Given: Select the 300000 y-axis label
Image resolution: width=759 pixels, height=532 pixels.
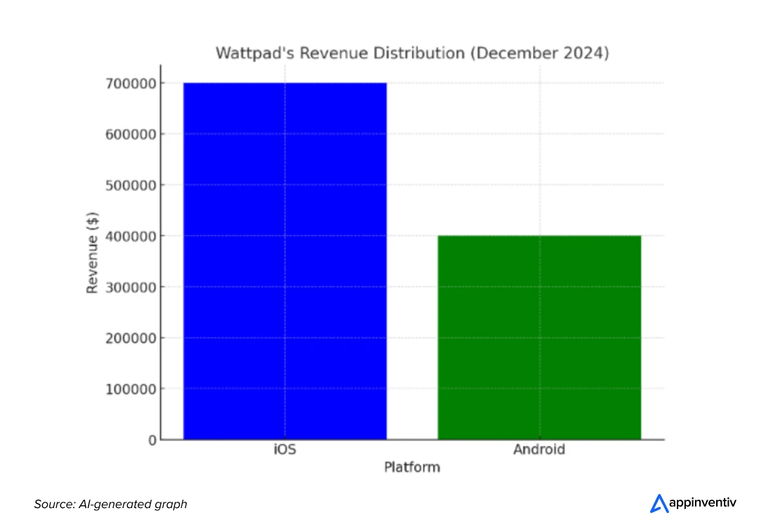Looking at the screenshot, I should 131,287.
